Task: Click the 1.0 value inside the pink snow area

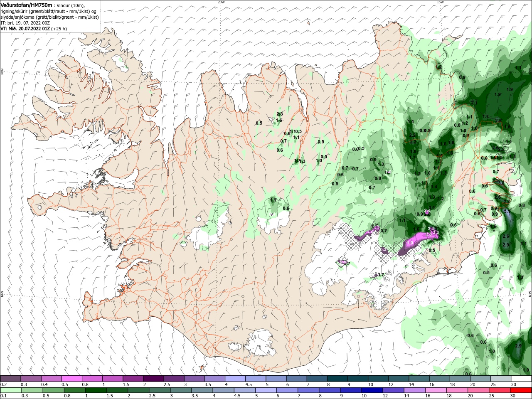Action: point(410,243)
